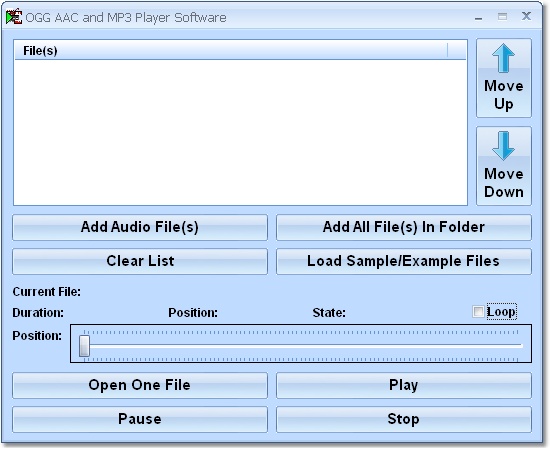
Task: Stop audio playback
Action: pos(404,419)
